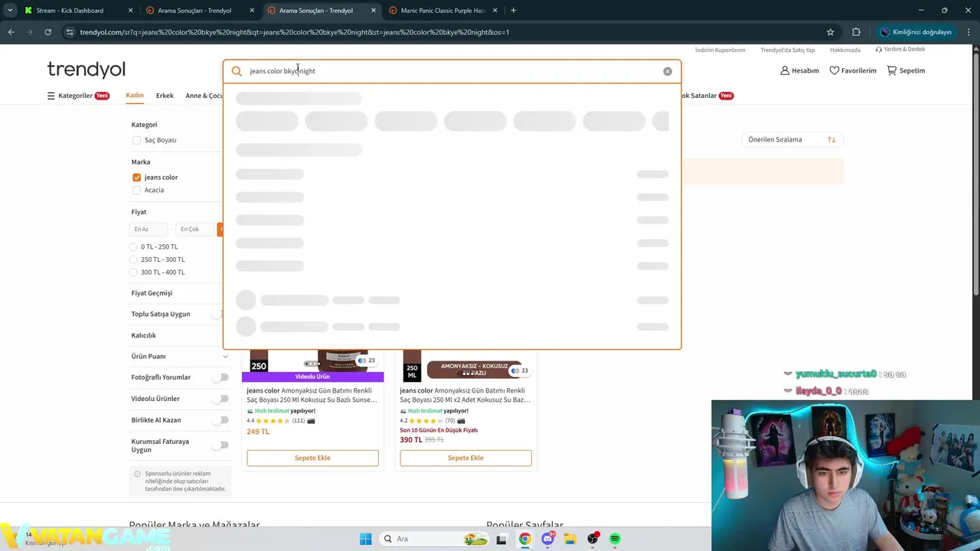Expand the Toplu Satışa Uygun filter
The height and width of the screenshot is (551, 980).
pos(161,314)
